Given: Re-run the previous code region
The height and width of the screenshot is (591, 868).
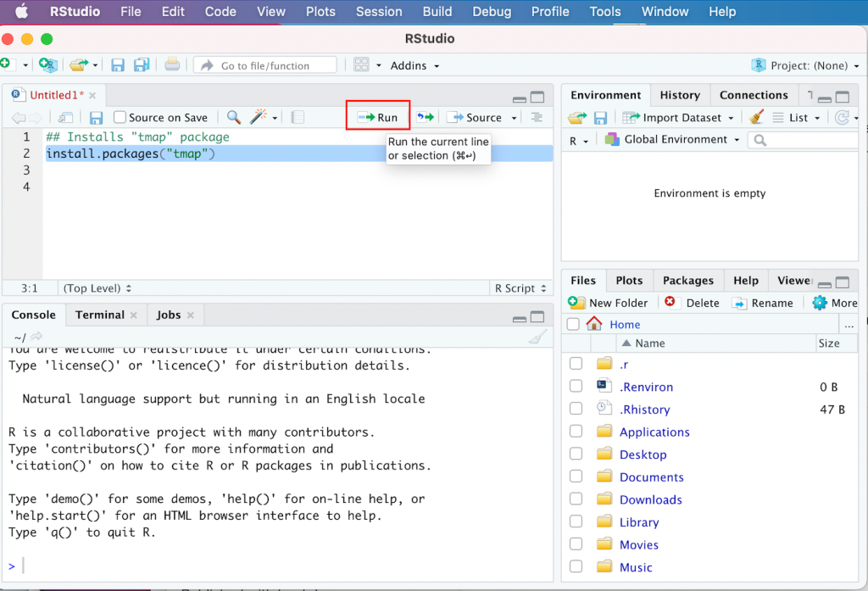Looking at the screenshot, I should (426, 117).
